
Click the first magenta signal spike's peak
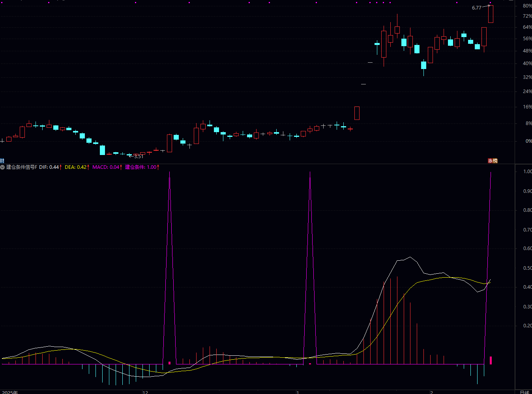[x=170, y=173]
